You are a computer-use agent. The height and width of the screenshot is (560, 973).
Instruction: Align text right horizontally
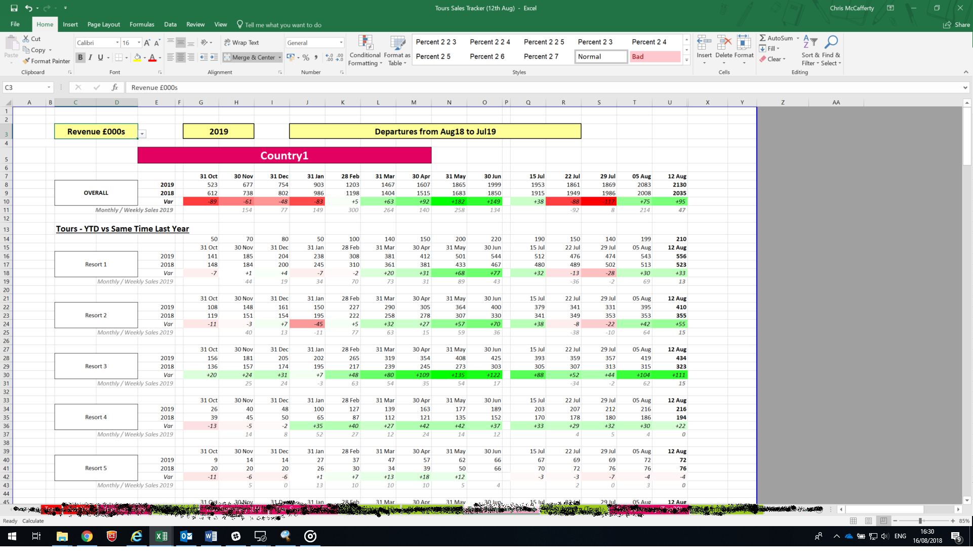click(191, 57)
